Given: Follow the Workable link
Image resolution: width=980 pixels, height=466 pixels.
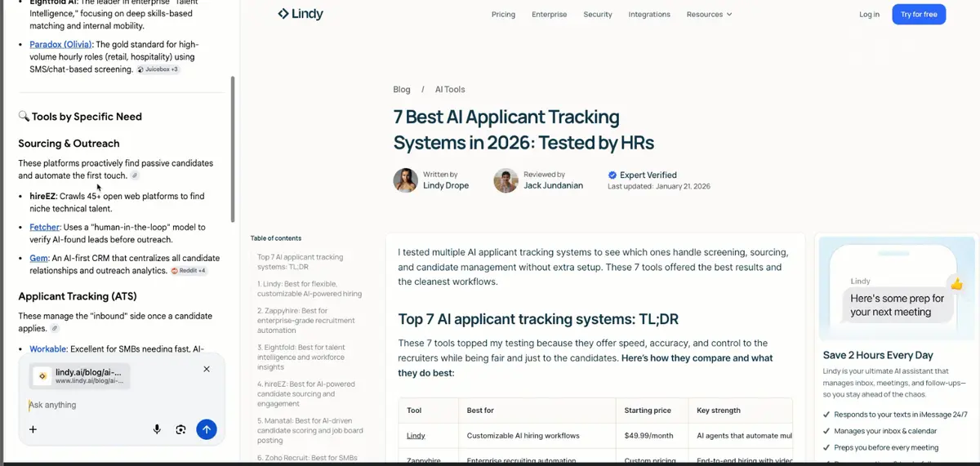Looking at the screenshot, I should click(x=48, y=348).
